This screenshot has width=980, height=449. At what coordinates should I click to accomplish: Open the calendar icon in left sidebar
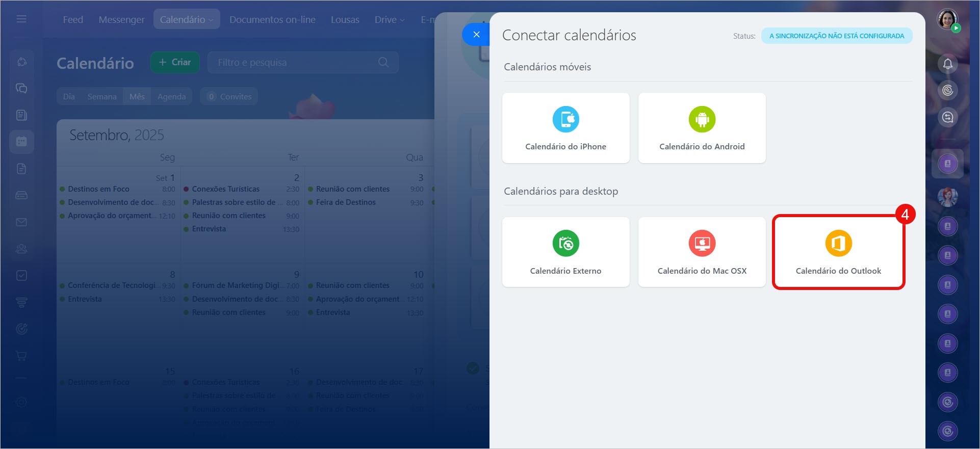pyautogui.click(x=21, y=141)
